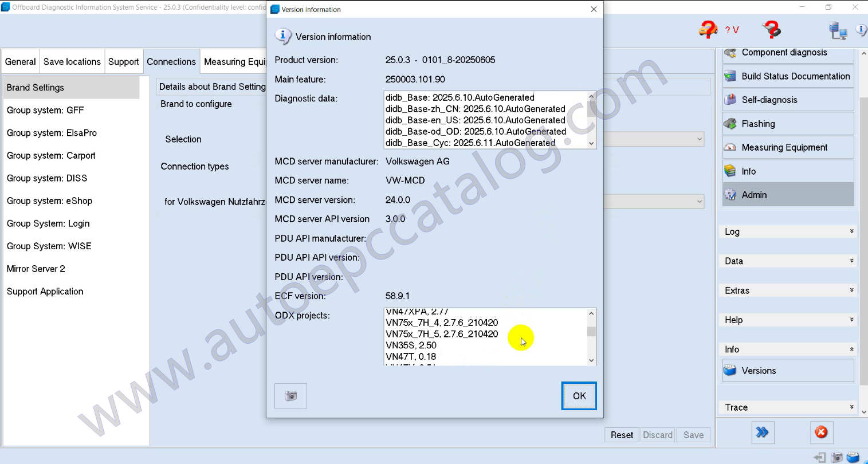Click the Versions icon in the Info section

click(730, 371)
